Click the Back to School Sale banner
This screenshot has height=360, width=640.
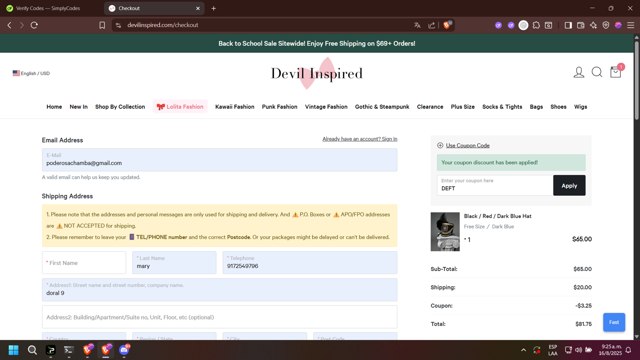coord(317,44)
